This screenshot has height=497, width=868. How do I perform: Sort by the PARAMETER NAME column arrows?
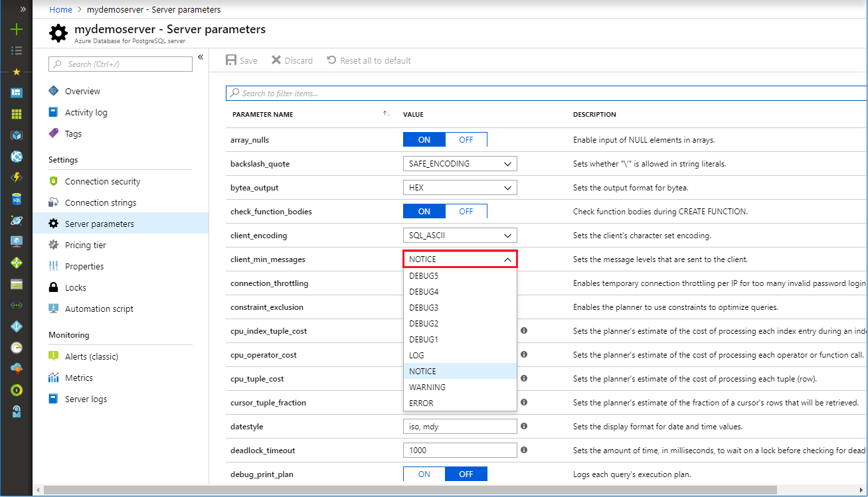(387, 114)
